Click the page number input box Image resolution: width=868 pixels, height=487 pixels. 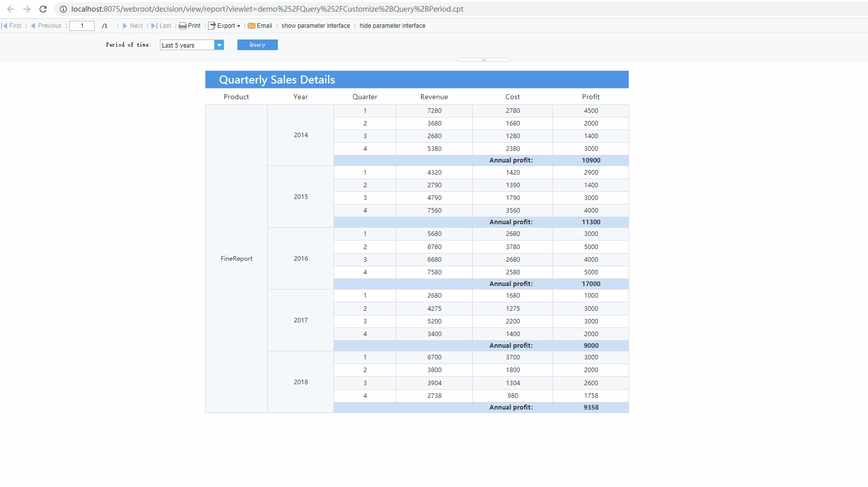tap(82, 26)
